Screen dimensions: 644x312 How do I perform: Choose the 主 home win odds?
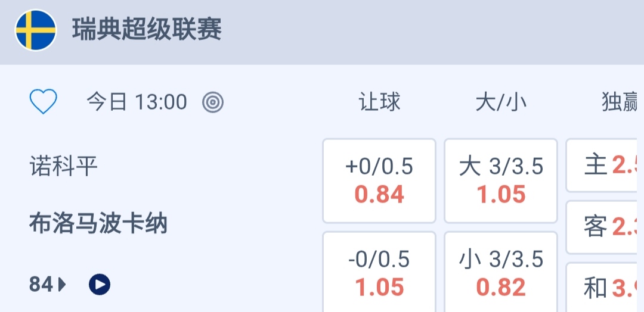(605, 166)
